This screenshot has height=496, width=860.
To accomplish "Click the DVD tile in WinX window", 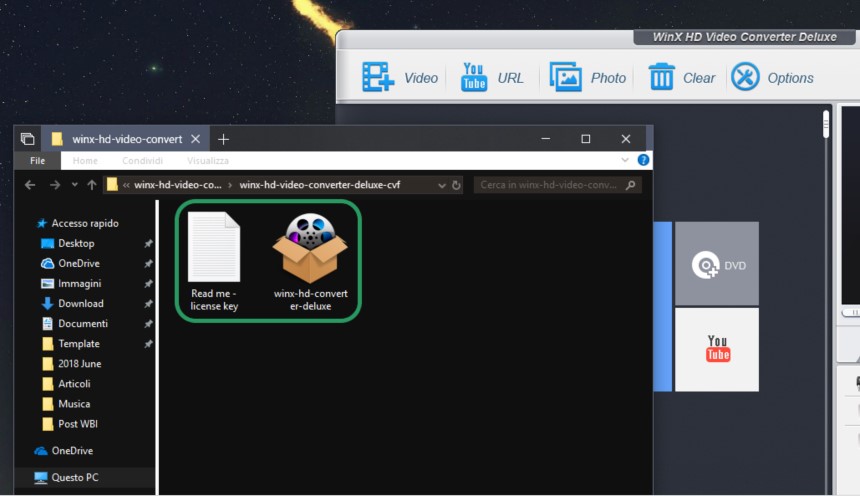I will click(717, 263).
